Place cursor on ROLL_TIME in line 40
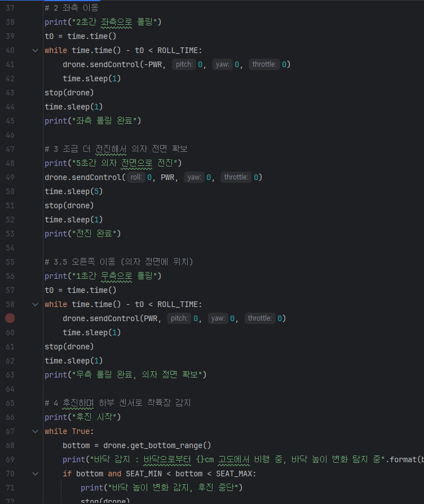This screenshot has height=504, width=424. tap(179, 50)
